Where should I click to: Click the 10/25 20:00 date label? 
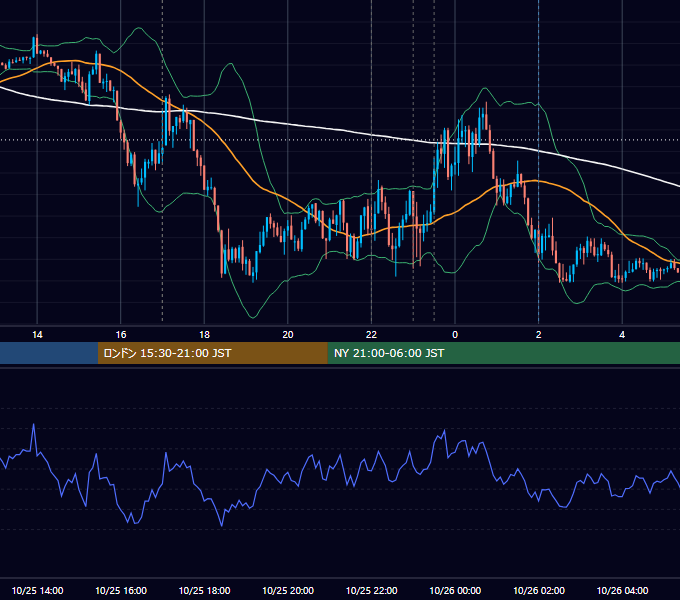tap(288, 590)
